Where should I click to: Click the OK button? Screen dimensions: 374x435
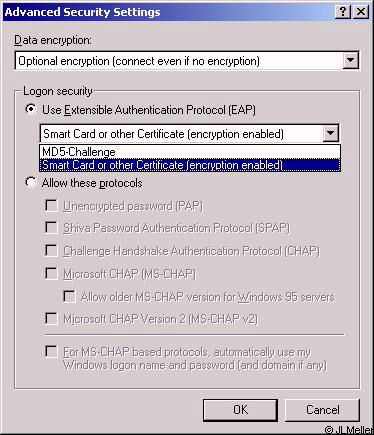tap(240, 410)
